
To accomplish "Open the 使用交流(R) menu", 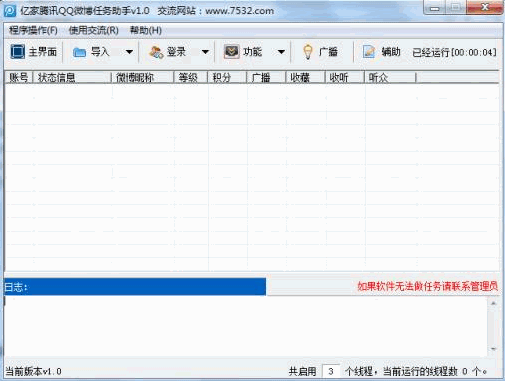I will point(94,30).
